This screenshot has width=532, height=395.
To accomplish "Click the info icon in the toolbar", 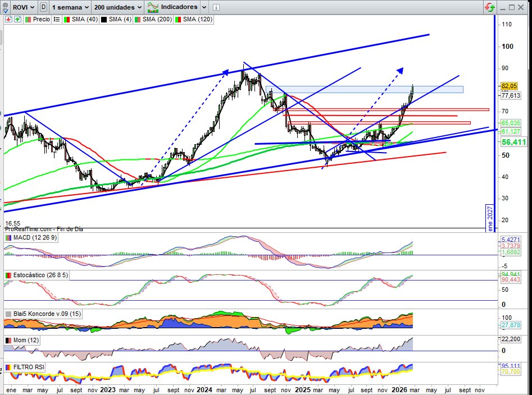I will point(216,7).
